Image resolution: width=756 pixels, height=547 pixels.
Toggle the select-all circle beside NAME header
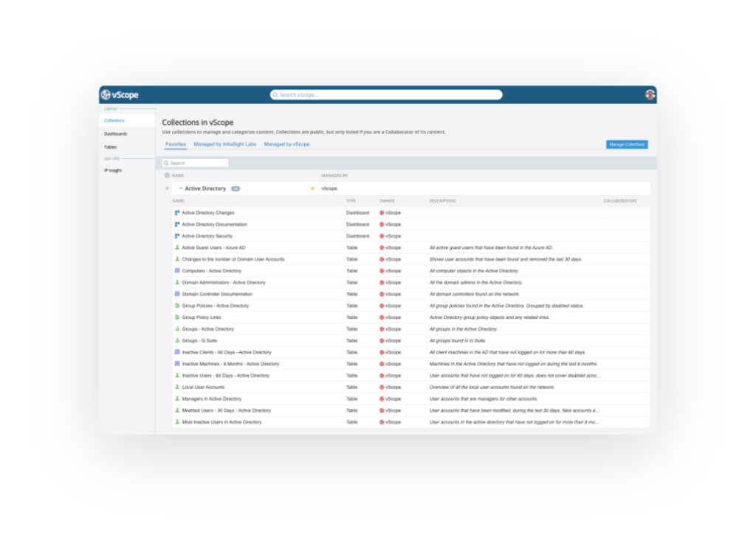point(167,176)
